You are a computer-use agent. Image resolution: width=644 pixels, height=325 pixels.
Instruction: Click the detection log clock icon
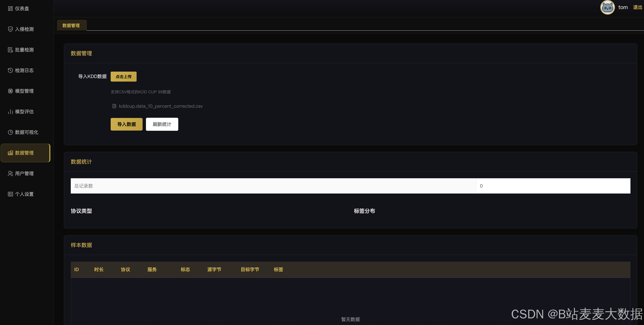click(10, 70)
